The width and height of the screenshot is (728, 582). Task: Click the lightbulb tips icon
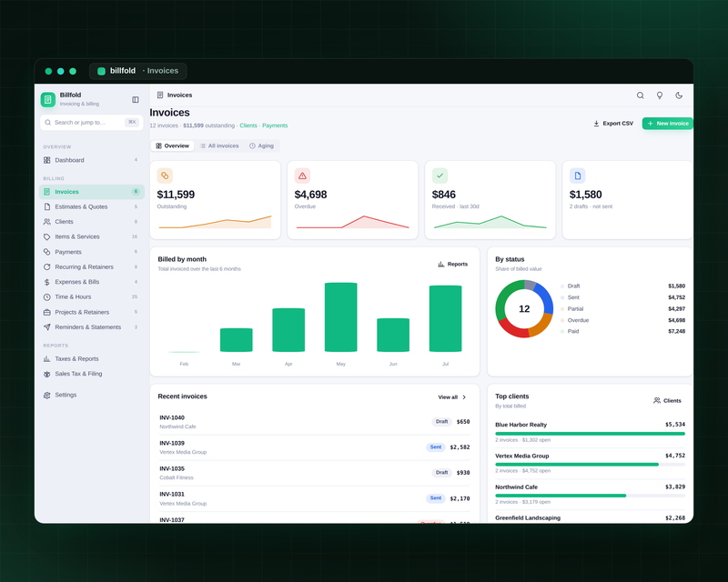click(659, 95)
